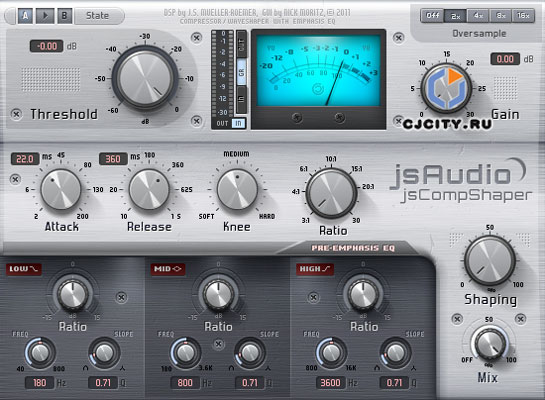The height and width of the screenshot is (400, 545).
Task: Toggle the X button in the HIGH band section
Action: pyautogui.click(x=314, y=297)
